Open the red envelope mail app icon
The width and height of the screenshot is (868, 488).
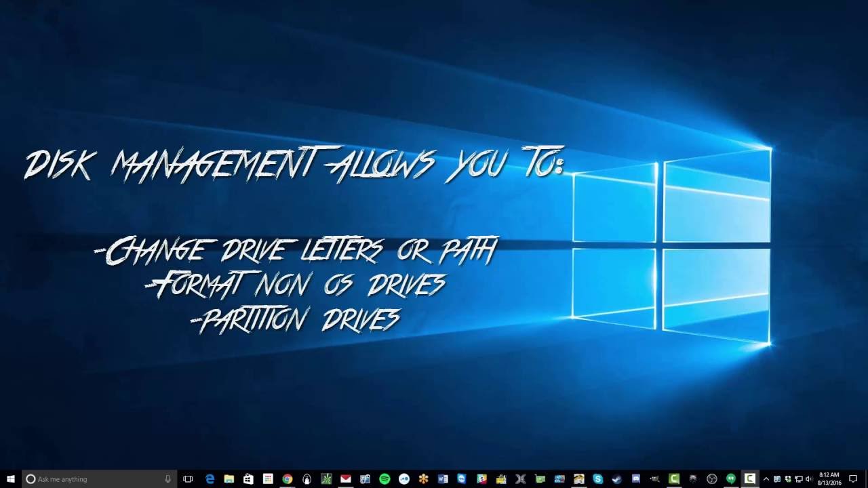tap(345, 479)
